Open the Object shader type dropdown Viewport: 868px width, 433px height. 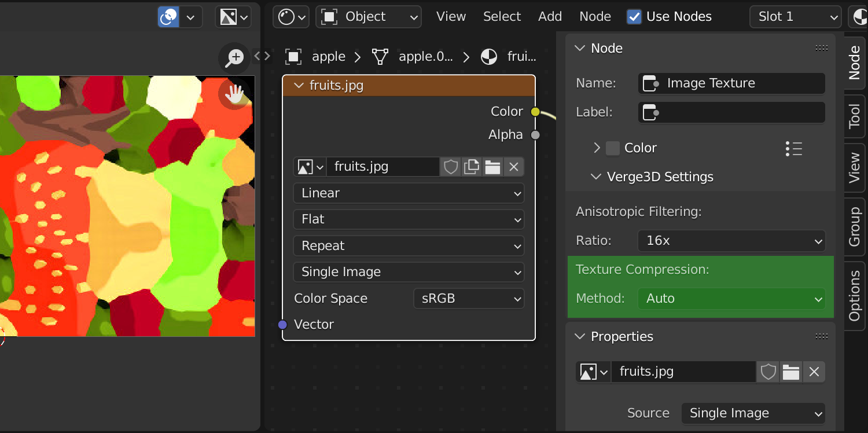369,17
